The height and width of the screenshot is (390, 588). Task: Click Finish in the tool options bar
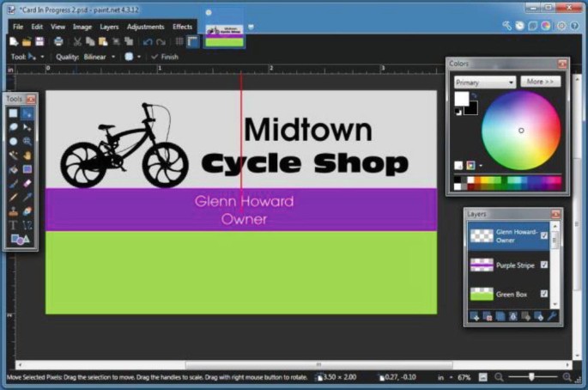pos(165,57)
